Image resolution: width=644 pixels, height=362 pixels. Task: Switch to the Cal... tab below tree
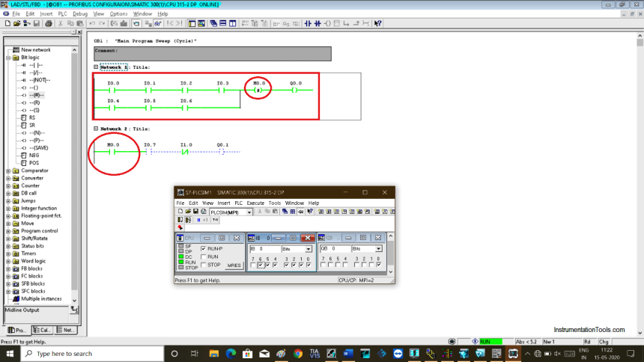click(42, 330)
